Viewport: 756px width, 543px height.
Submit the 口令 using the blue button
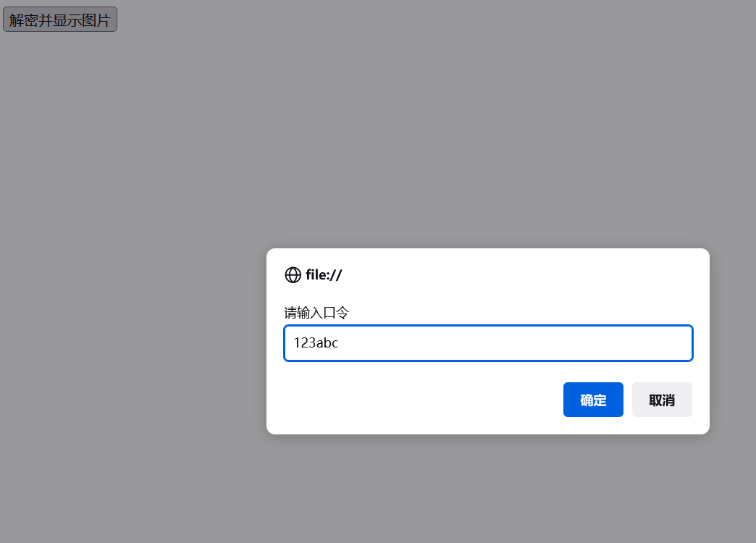(593, 400)
